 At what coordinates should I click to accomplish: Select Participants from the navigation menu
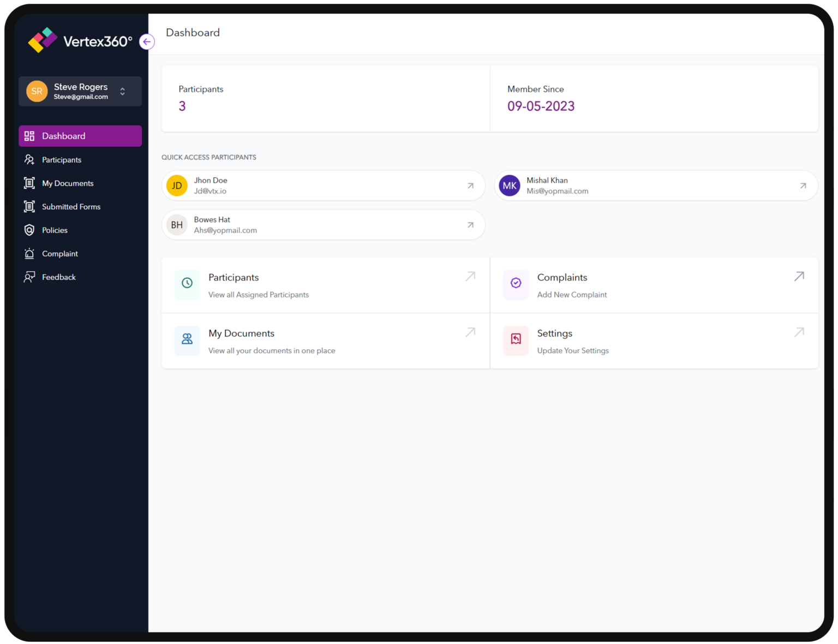point(62,159)
